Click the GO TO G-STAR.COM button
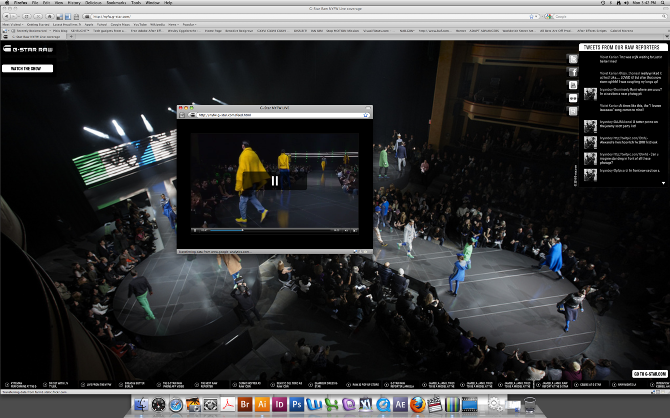The height and width of the screenshot is (418, 670). coord(649,374)
